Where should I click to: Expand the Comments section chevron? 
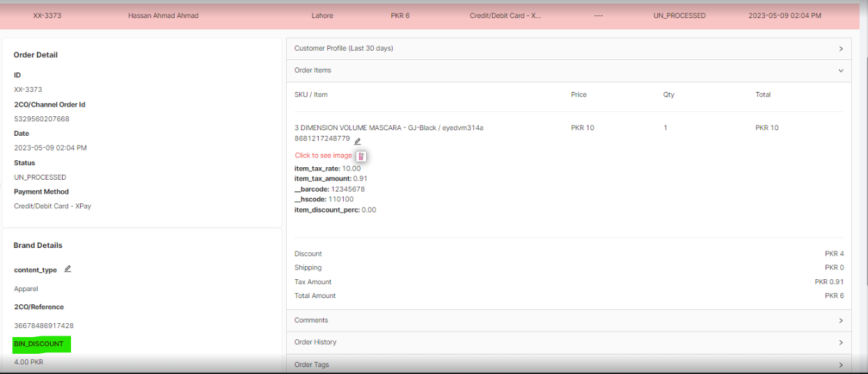[x=840, y=320]
